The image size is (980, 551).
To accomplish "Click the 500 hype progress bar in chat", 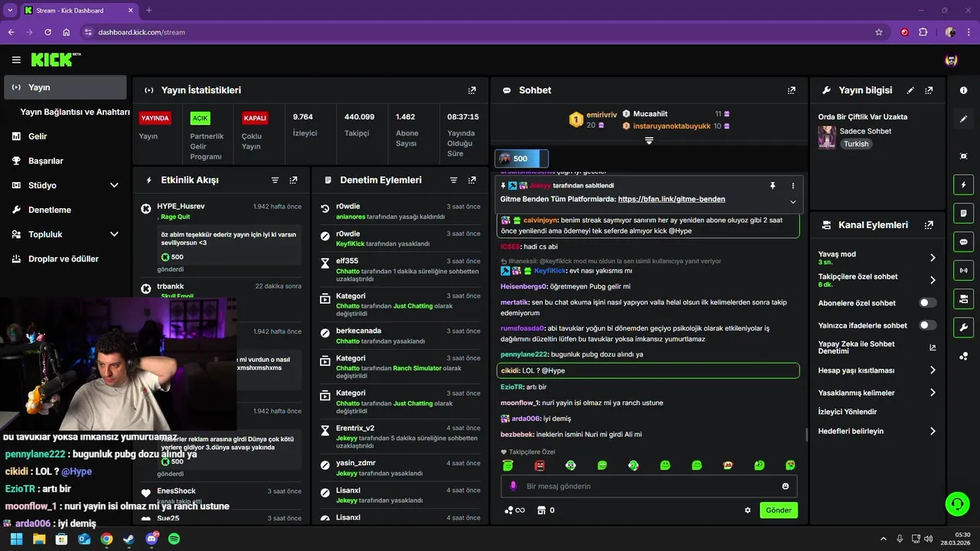I will [x=521, y=158].
